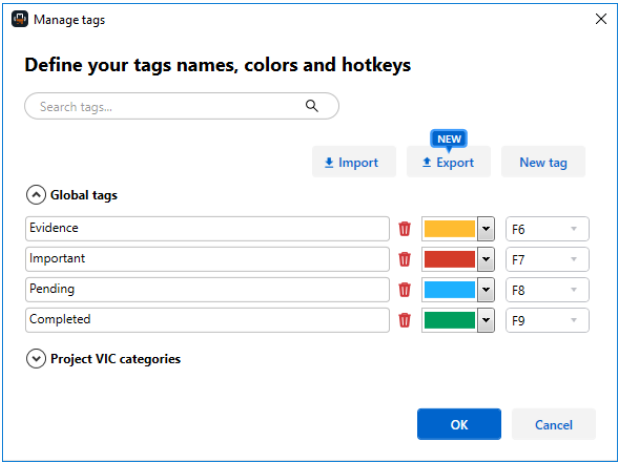Confirm with the OK button
The image size is (620, 465).
coord(459,424)
